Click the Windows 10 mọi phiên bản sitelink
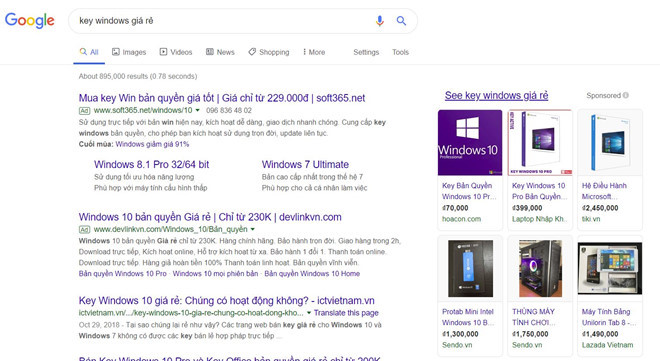 (x=215, y=273)
